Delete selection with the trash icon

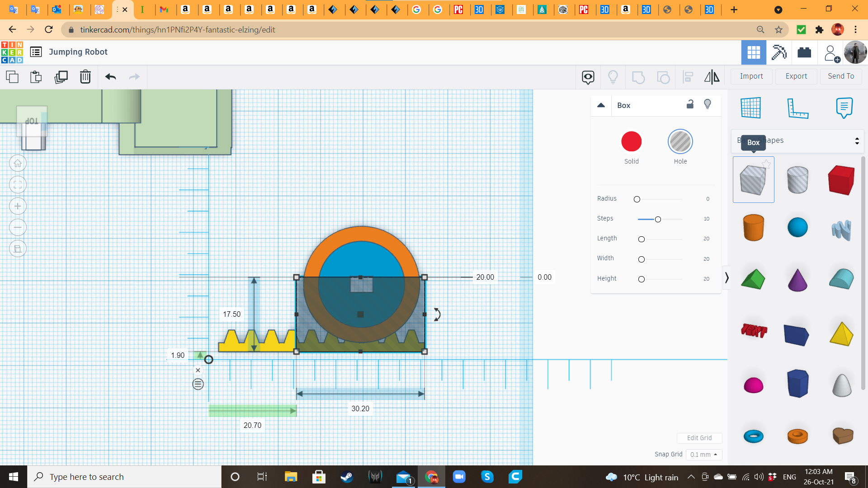(85, 77)
